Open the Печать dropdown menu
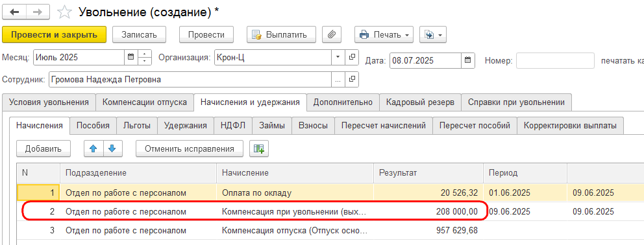Image resolution: width=644 pixels, height=245 pixels. click(x=384, y=34)
